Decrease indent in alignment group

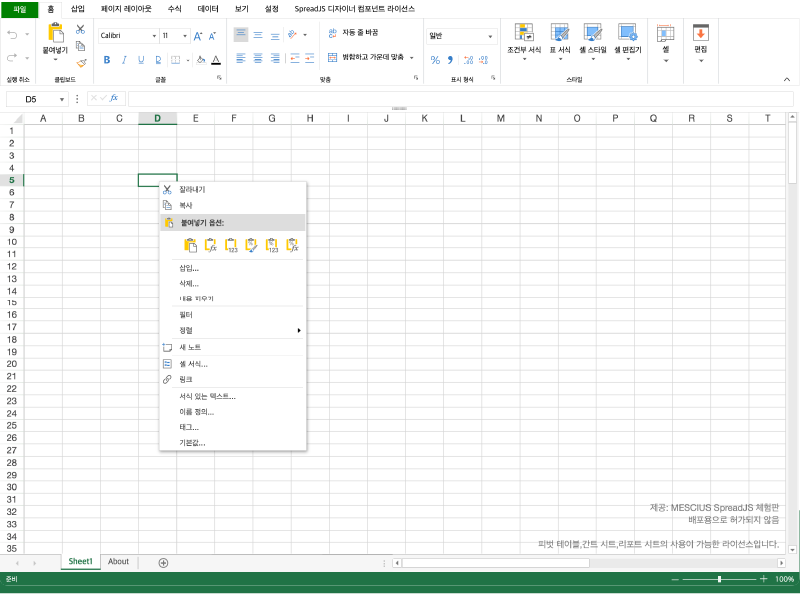pyautogui.click(x=295, y=58)
